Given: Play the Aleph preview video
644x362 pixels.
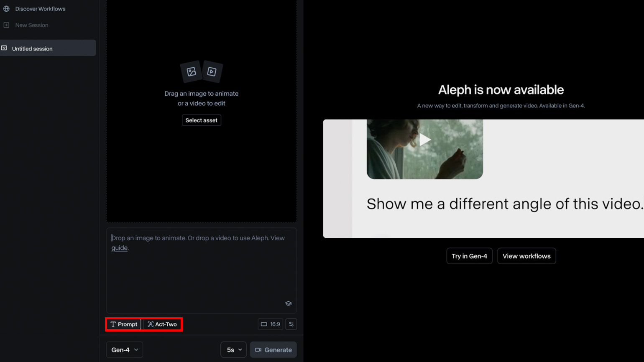Looking at the screenshot, I should pos(425,140).
